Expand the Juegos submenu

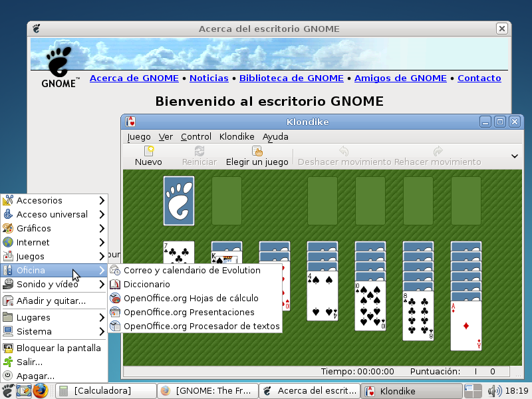pyautogui.click(x=53, y=256)
